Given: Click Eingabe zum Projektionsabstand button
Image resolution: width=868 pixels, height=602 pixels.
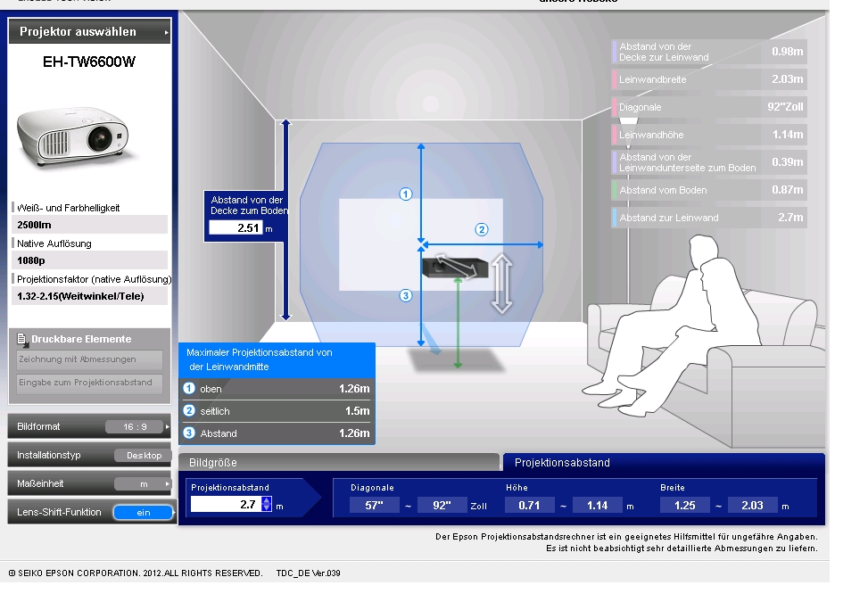Looking at the screenshot, I should click(89, 383).
